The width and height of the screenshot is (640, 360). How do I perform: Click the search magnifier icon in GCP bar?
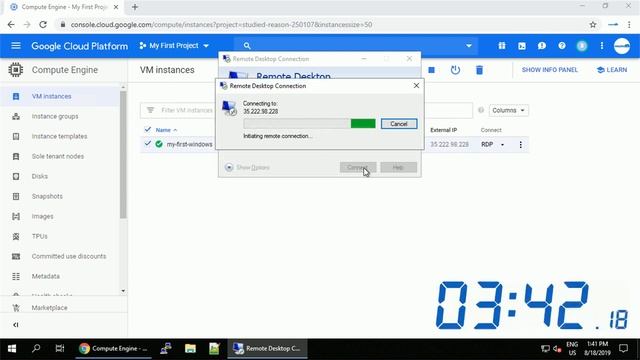tap(247, 46)
